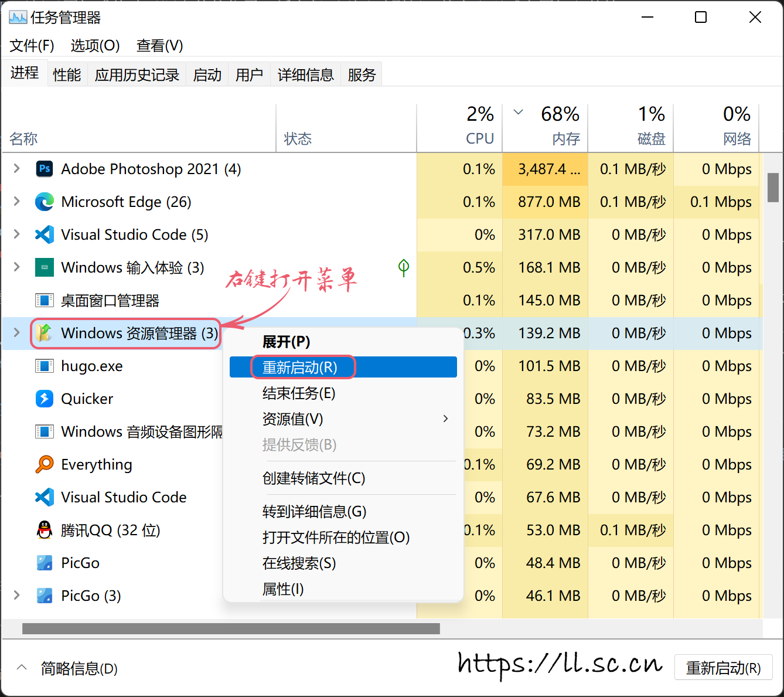
Task: Click the Visual Studio Code (5) icon
Action: coord(45,234)
